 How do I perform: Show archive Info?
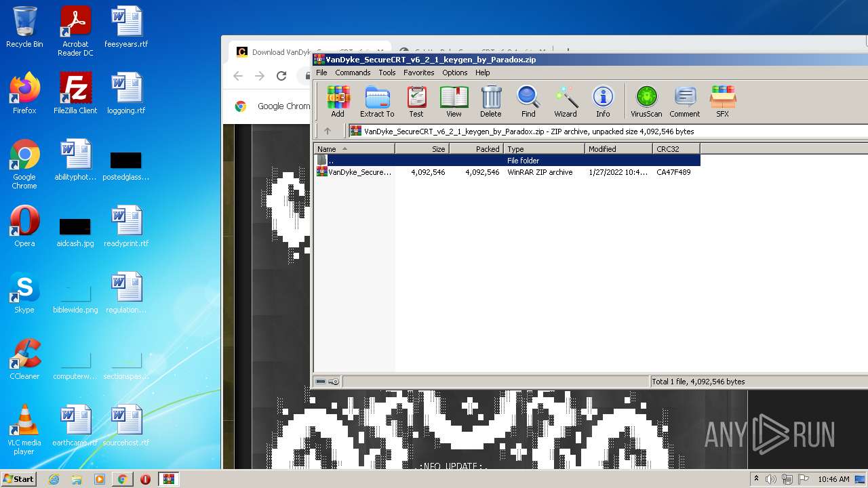point(603,102)
